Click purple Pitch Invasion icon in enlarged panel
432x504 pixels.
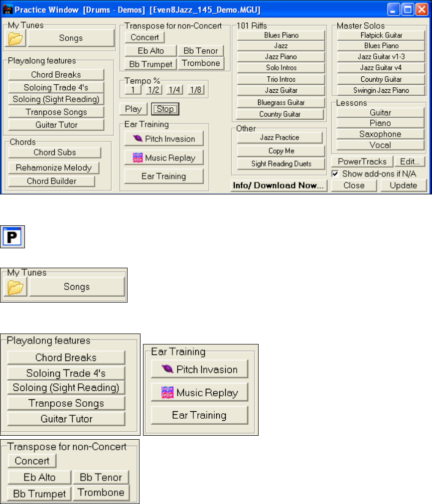167,369
